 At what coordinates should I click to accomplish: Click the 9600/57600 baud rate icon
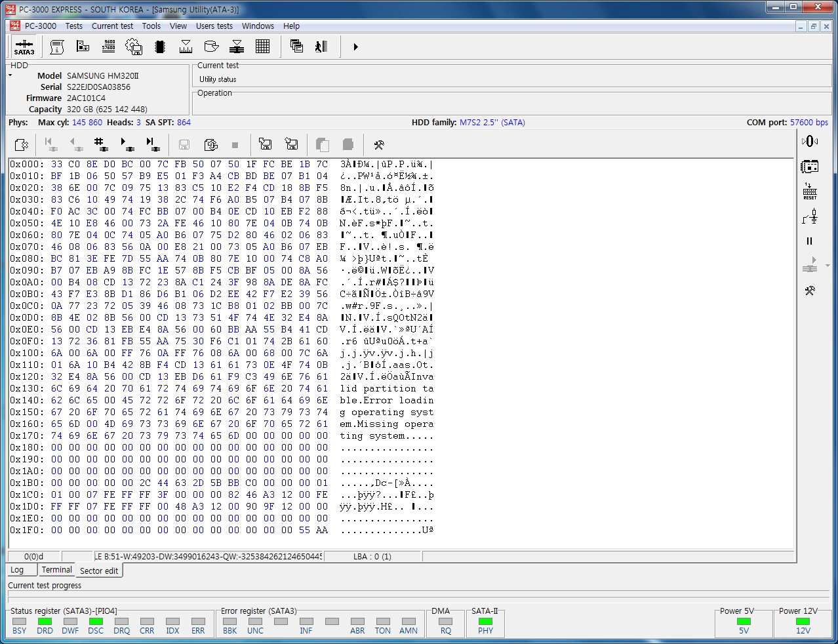(108, 47)
